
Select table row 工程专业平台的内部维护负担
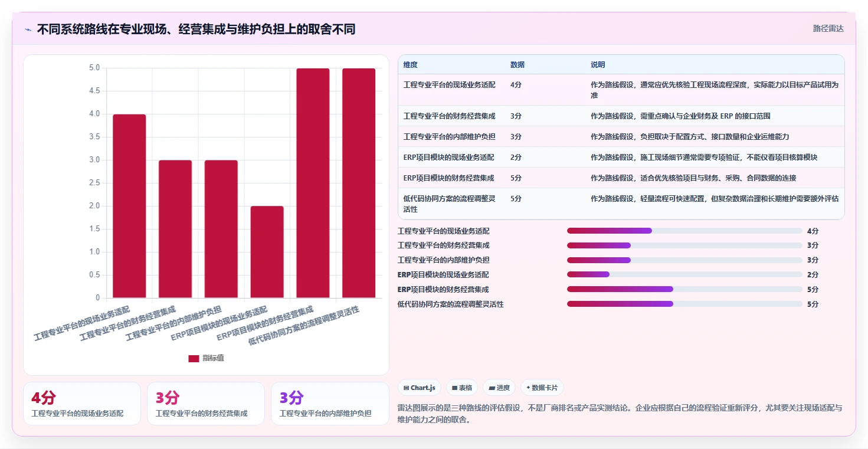point(621,136)
